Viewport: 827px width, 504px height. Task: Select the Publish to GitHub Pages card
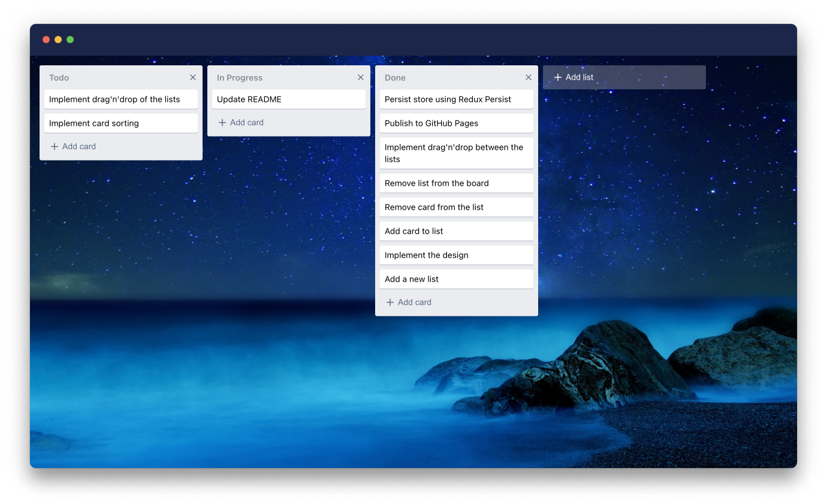(x=456, y=123)
